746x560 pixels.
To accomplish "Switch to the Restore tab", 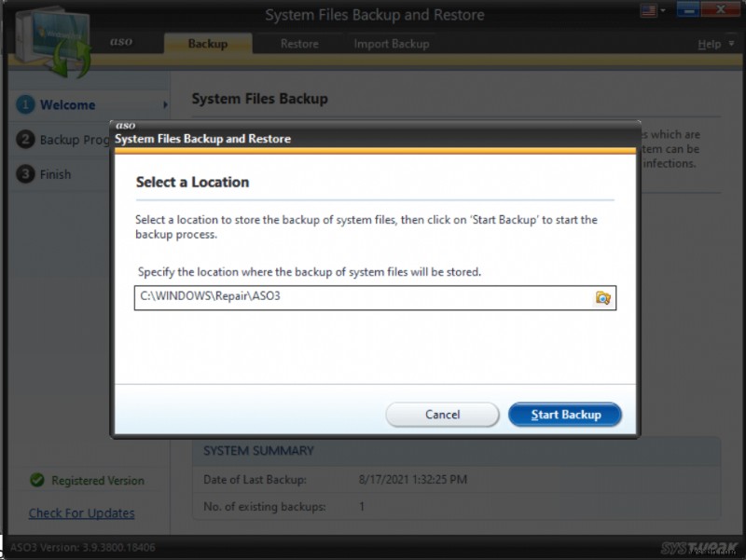I will pos(299,44).
